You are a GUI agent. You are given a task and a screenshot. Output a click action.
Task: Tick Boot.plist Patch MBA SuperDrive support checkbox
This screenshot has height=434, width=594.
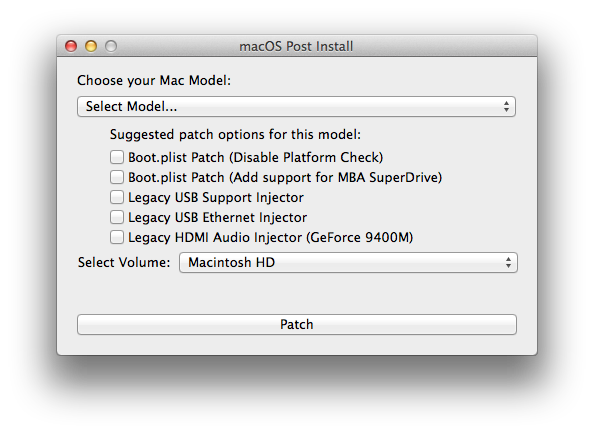pyautogui.click(x=117, y=177)
